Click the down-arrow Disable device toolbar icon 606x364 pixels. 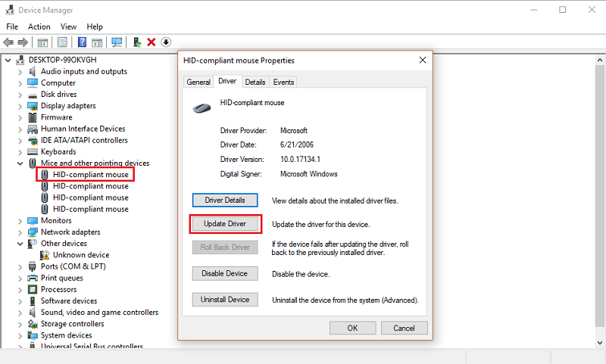[166, 42]
